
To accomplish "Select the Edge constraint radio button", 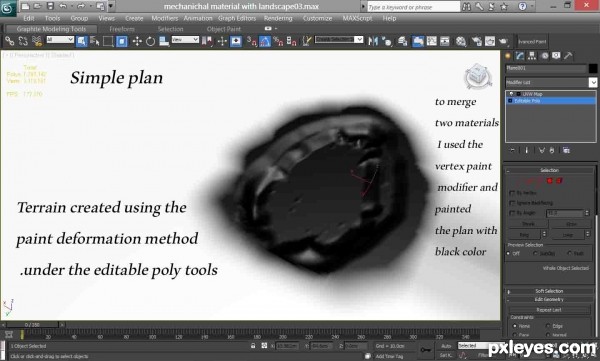I will (548, 326).
